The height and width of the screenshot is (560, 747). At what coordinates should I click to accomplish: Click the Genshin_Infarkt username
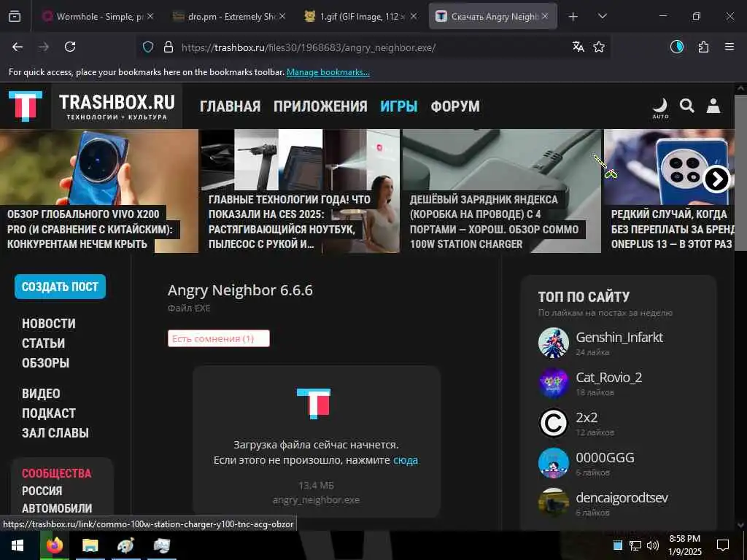click(619, 337)
